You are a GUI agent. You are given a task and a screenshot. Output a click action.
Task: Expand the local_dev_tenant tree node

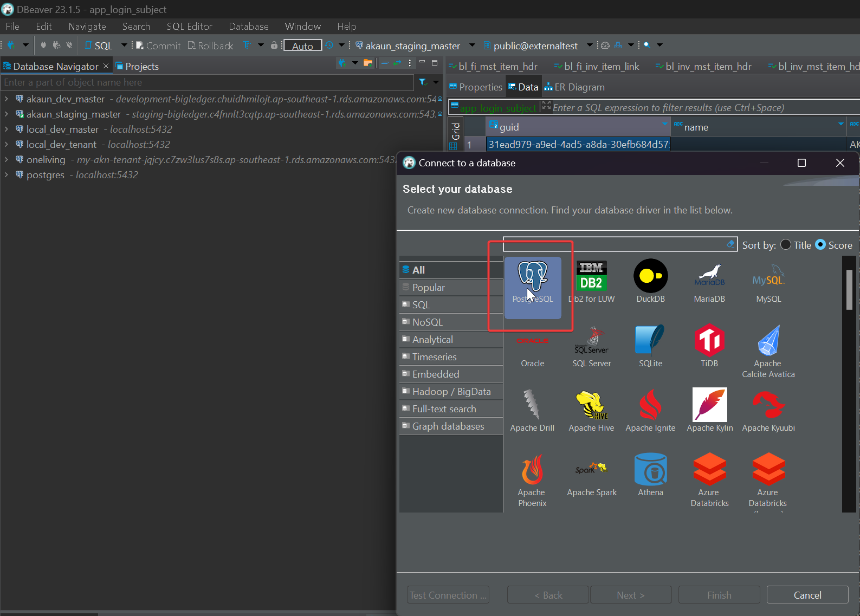click(7, 145)
